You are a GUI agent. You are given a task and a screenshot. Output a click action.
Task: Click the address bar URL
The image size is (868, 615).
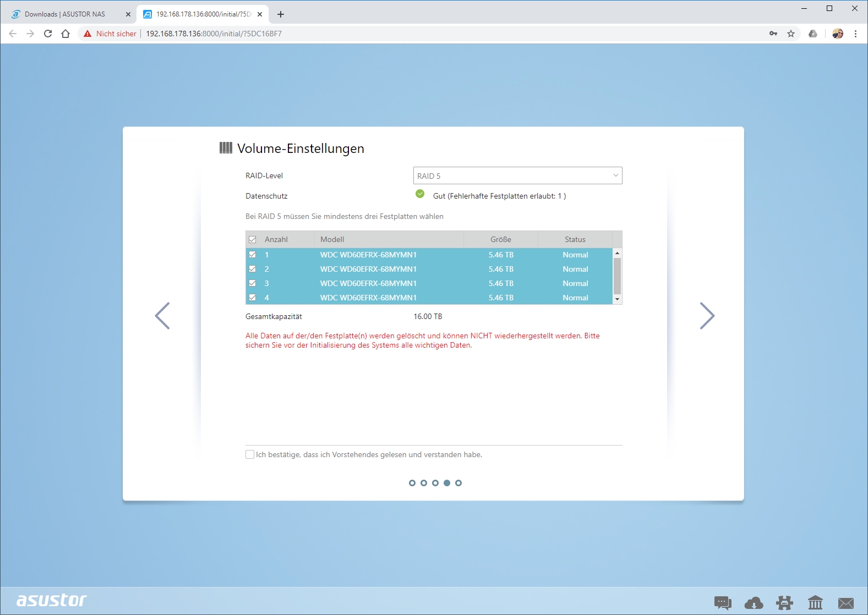(x=214, y=34)
